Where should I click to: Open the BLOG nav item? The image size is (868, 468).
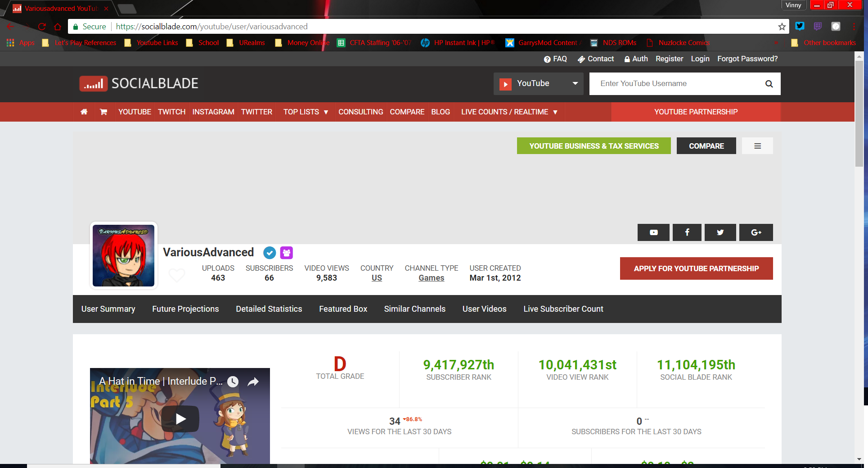click(441, 112)
